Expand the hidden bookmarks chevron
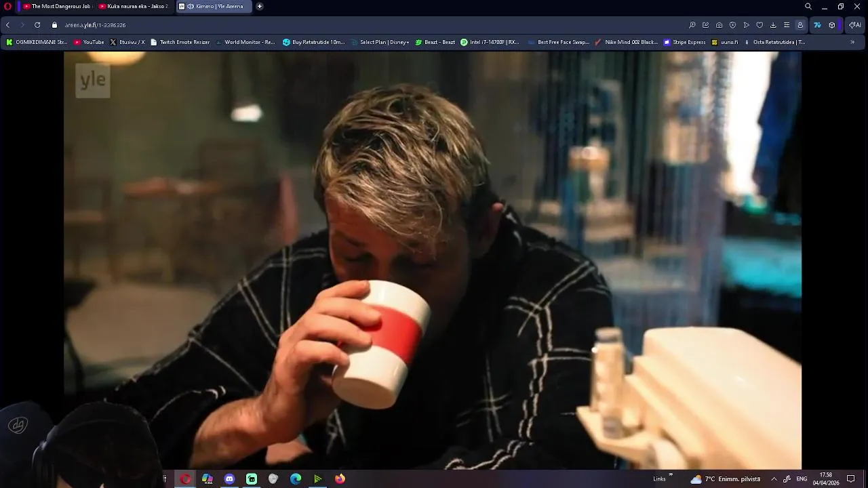Viewport: 868px width, 488px height. (852, 42)
